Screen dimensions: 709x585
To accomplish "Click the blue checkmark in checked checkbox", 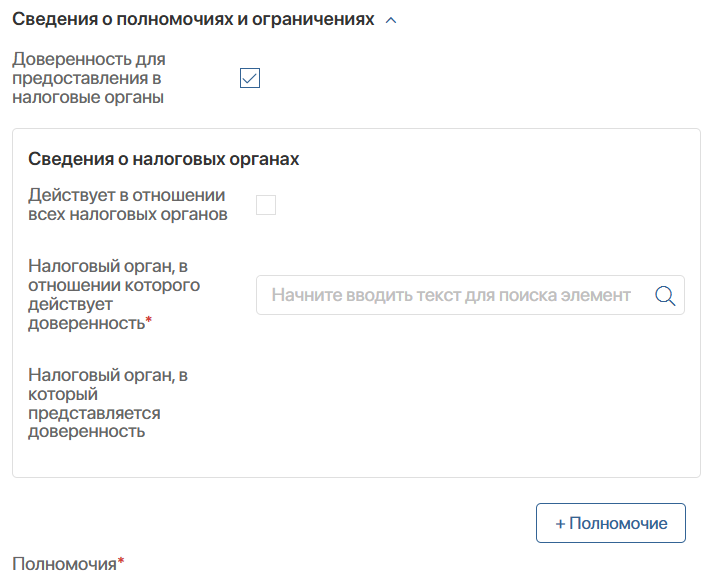I will click(250, 78).
